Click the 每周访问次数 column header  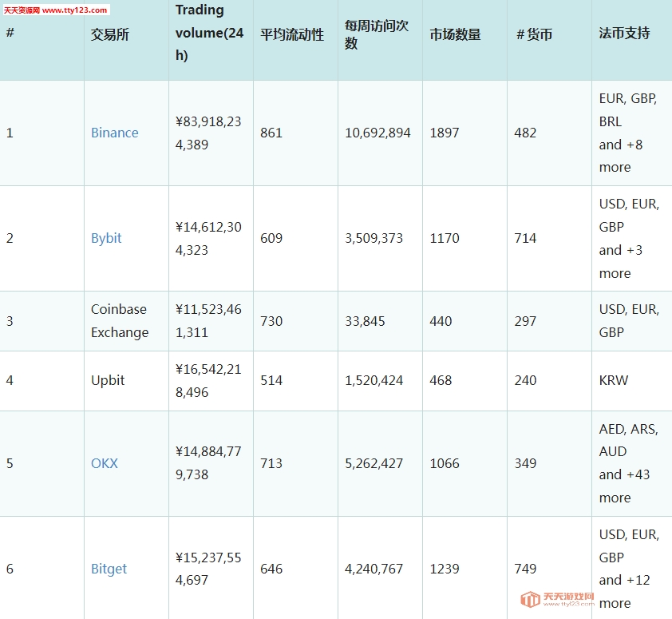pyautogui.click(x=376, y=34)
